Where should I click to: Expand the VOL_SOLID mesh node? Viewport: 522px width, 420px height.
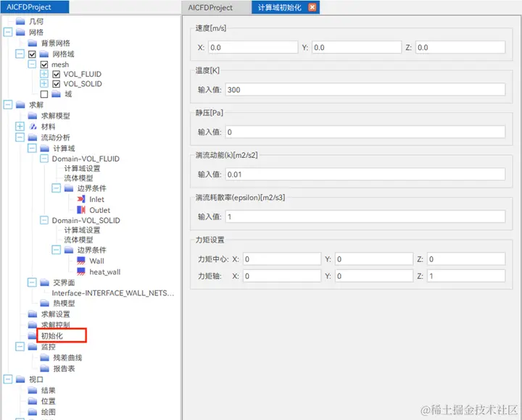[44, 83]
